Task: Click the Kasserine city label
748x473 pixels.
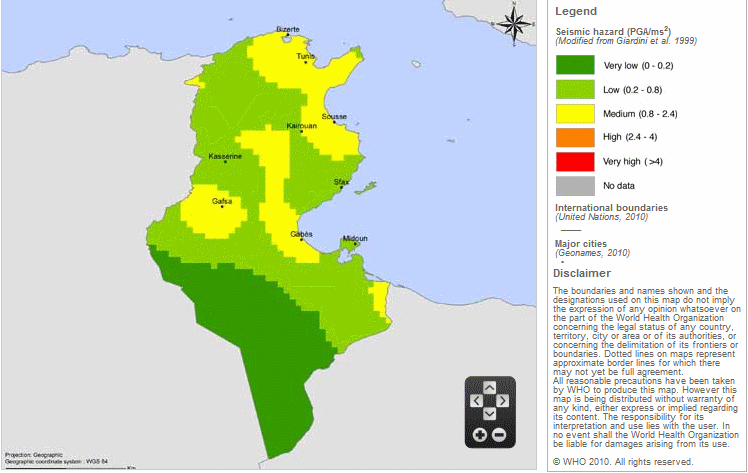Action: click(225, 156)
